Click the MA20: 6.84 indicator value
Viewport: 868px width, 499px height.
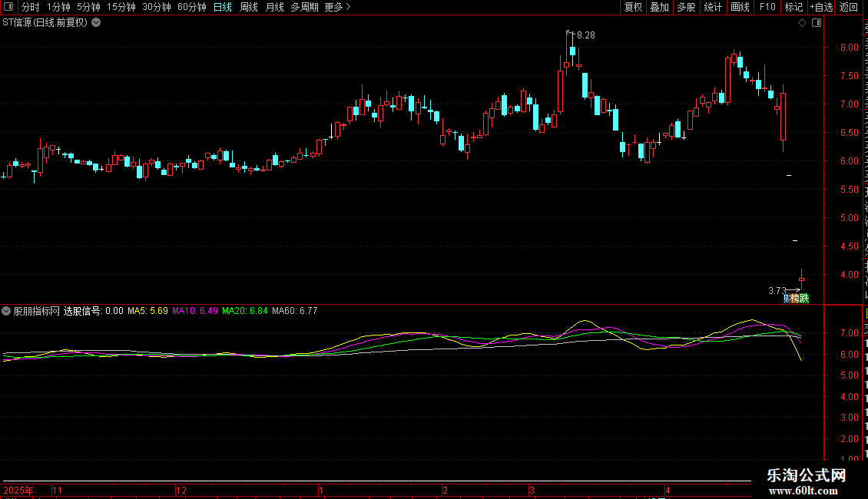[245, 311]
